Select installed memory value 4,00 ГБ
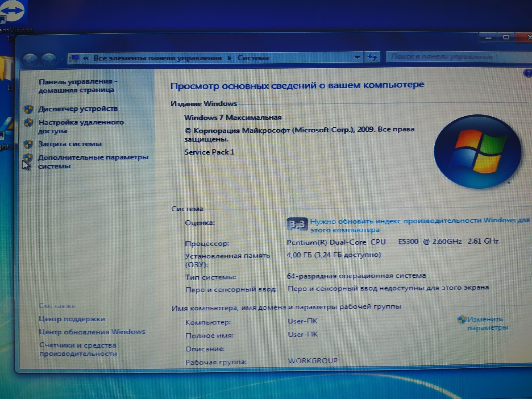 [334, 255]
